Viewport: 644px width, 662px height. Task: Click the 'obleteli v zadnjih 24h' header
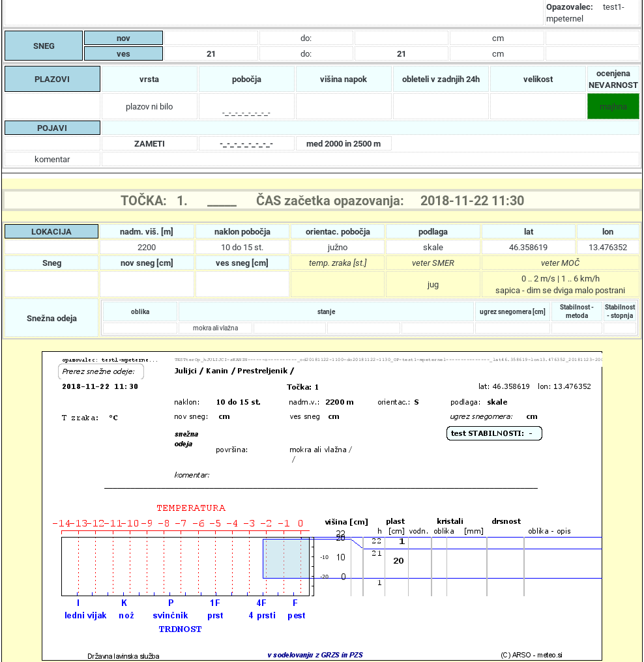[x=441, y=79]
